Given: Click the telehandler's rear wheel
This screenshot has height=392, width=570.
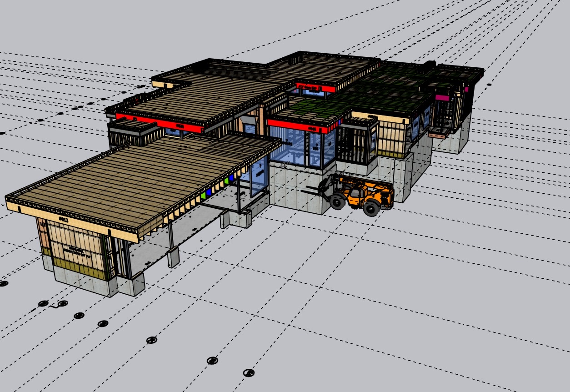Looking at the screenshot, I should point(371,208).
